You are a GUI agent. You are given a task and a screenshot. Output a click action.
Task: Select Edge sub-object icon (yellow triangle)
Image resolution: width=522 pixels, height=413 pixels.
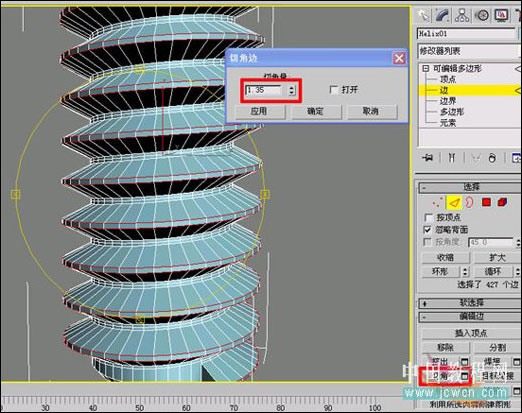pyautogui.click(x=454, y=202)
